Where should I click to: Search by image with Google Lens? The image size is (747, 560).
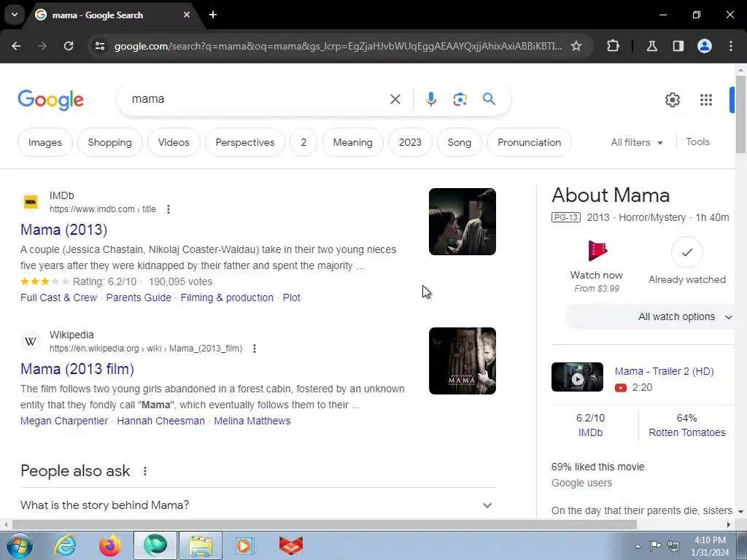(460, 99)
